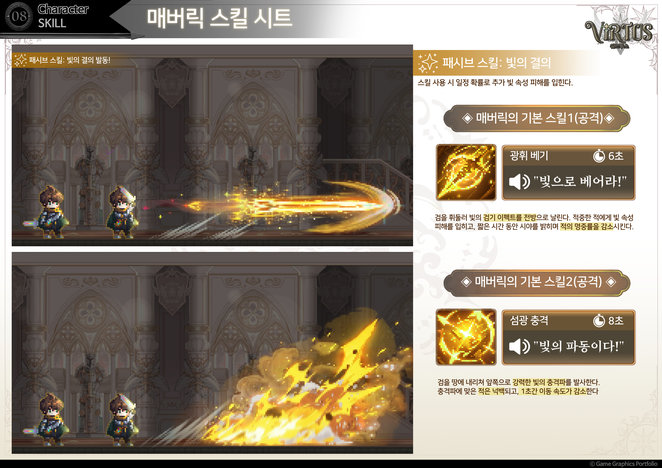Click the 광휘 베기 skill name panel
This screenshot has height=468, width=662.
(x=568, y=172)
